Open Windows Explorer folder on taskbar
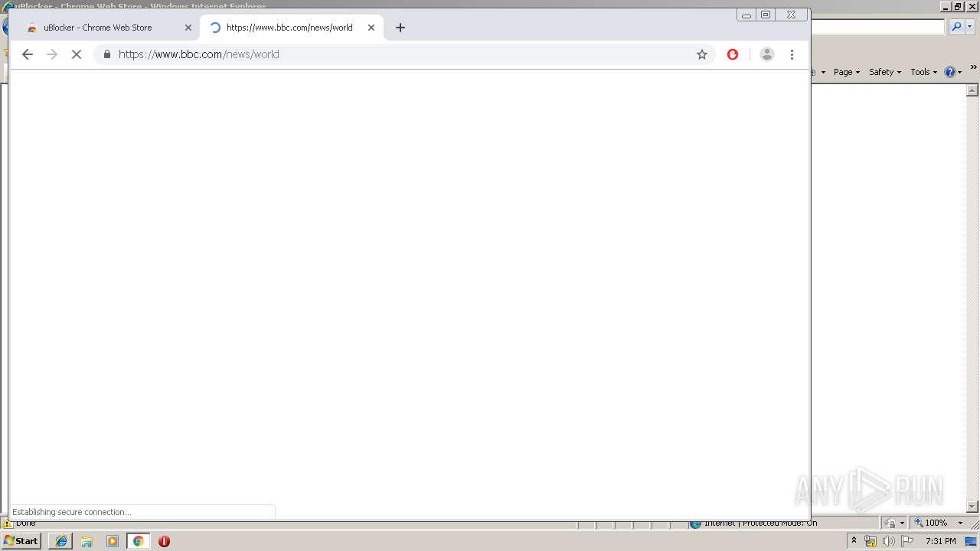Image resolution: width=980 pixels, height=551 pixels. point(87,541)
